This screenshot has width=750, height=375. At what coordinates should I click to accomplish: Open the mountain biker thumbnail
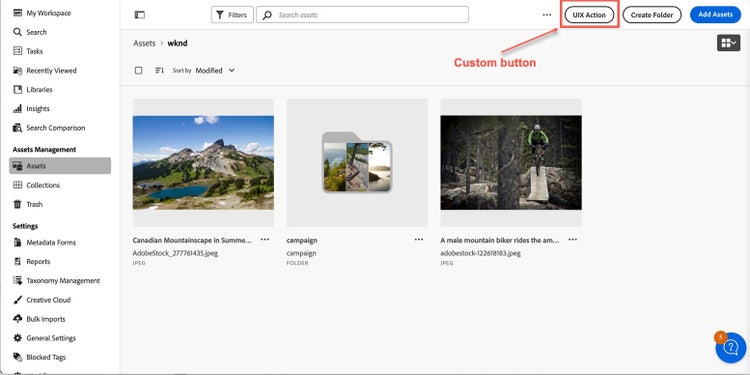tap(511, 163)
